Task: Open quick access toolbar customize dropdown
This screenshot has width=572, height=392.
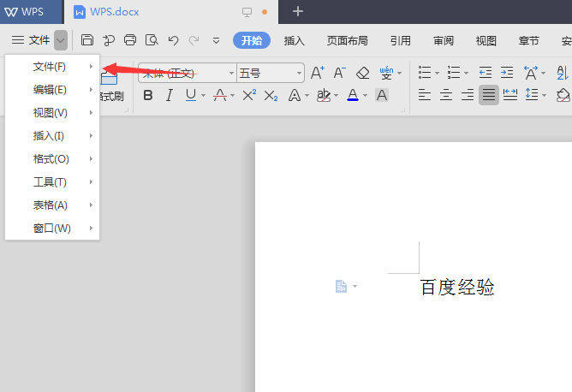Action: (x=216, y=40)
